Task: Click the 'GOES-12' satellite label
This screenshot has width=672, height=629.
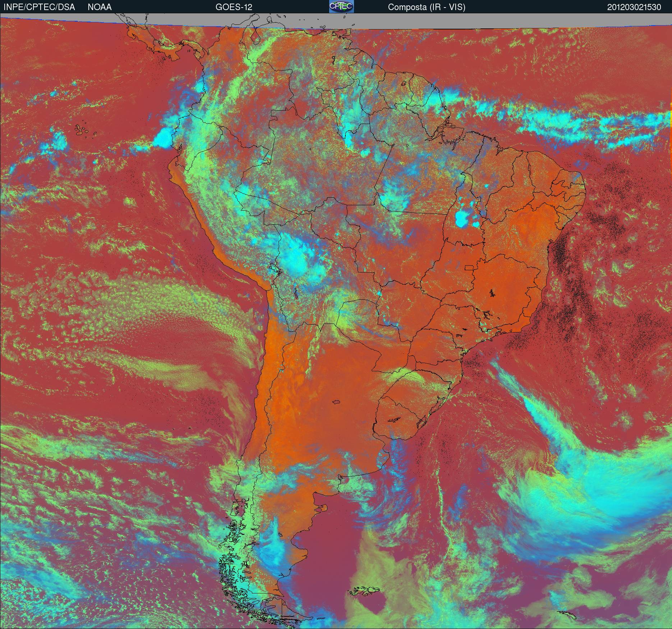Action: click(x=234, y=7)
